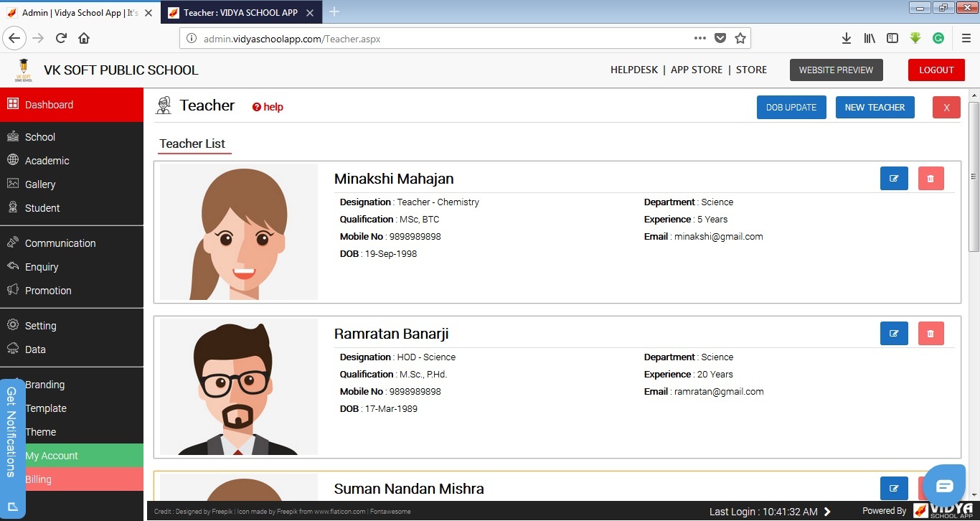
Task: Open the browser Library
Action: (x=870, y=38)
